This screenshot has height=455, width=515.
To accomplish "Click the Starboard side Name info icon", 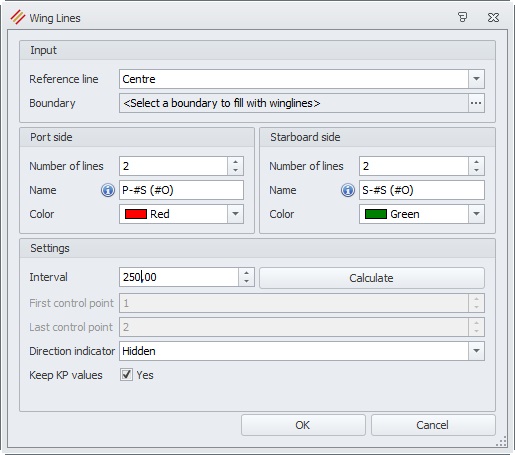I will (348, 190).
